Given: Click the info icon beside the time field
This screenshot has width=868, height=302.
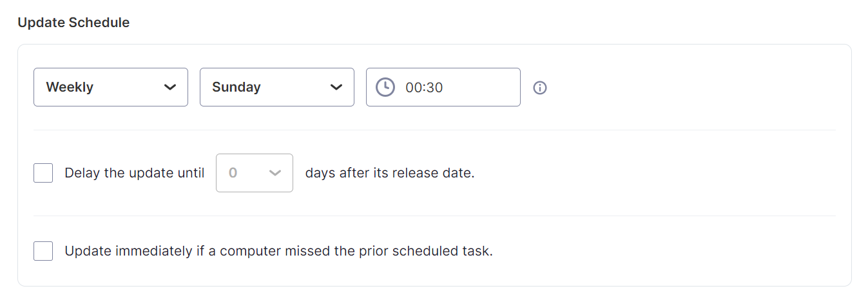Looking at the screenshot, I should click(x=540, y=88).
